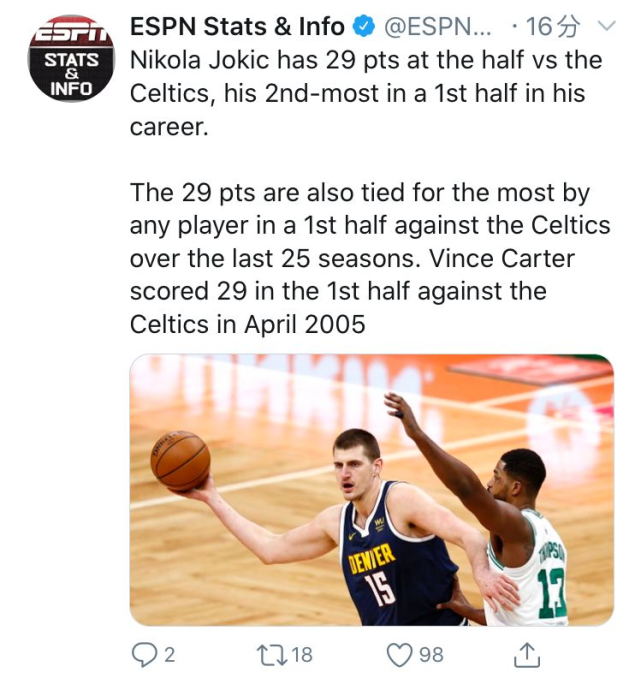Tap the Celtics defender in the white jersey
The height and width of the screenshot is (684, 641).
(525, 560)
